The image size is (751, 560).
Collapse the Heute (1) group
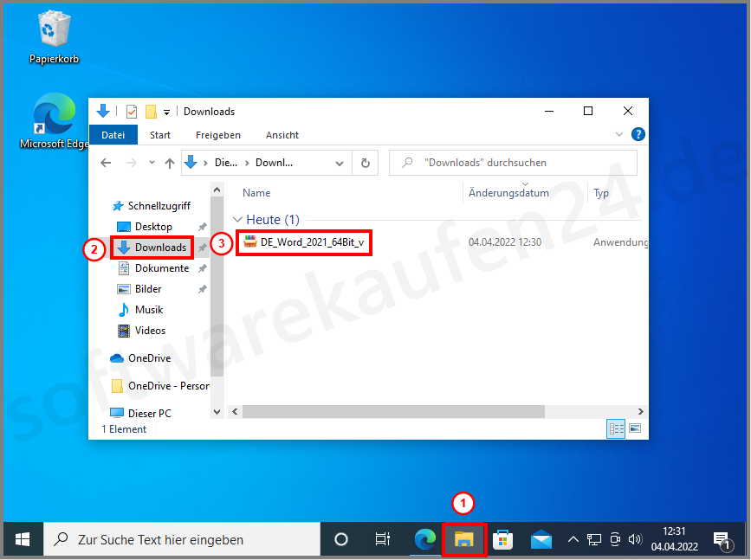tap(237, 220)
